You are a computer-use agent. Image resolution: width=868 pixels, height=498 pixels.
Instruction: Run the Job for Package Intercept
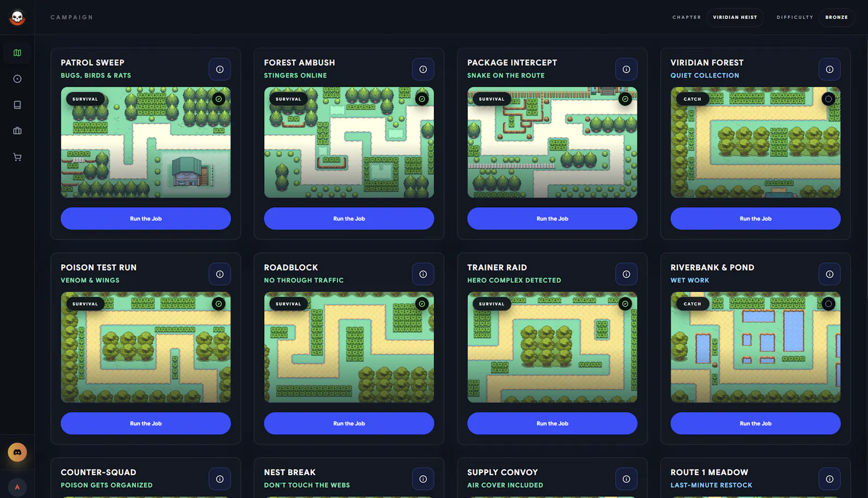pos(552,219)
